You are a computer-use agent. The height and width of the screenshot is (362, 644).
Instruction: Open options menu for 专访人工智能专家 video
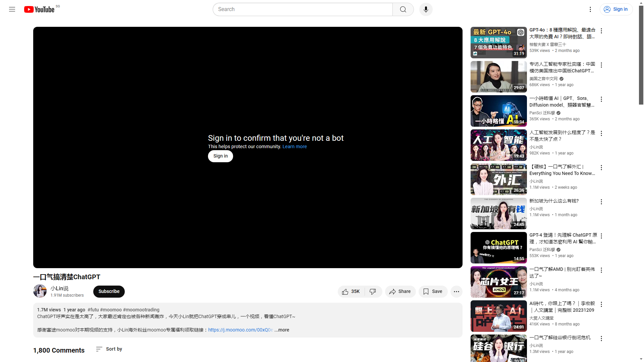(x=601, y=65)
